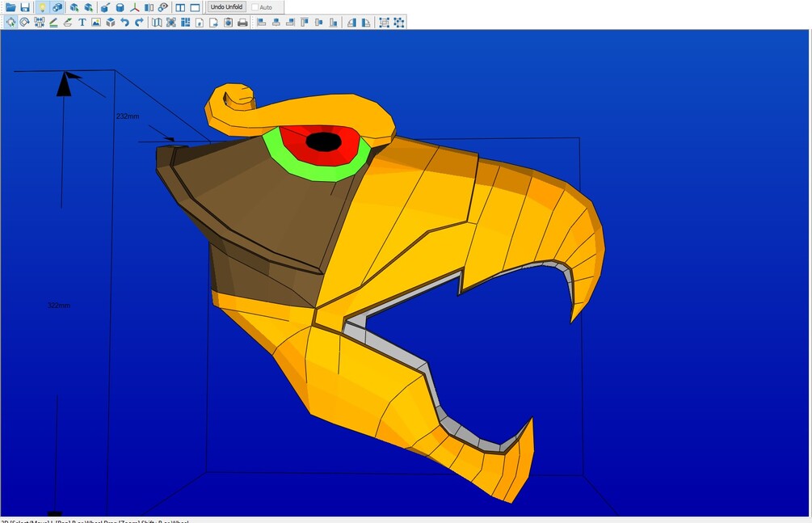Activate the Select/Move tool icon
Screen dimensions: 812x523
11,23
